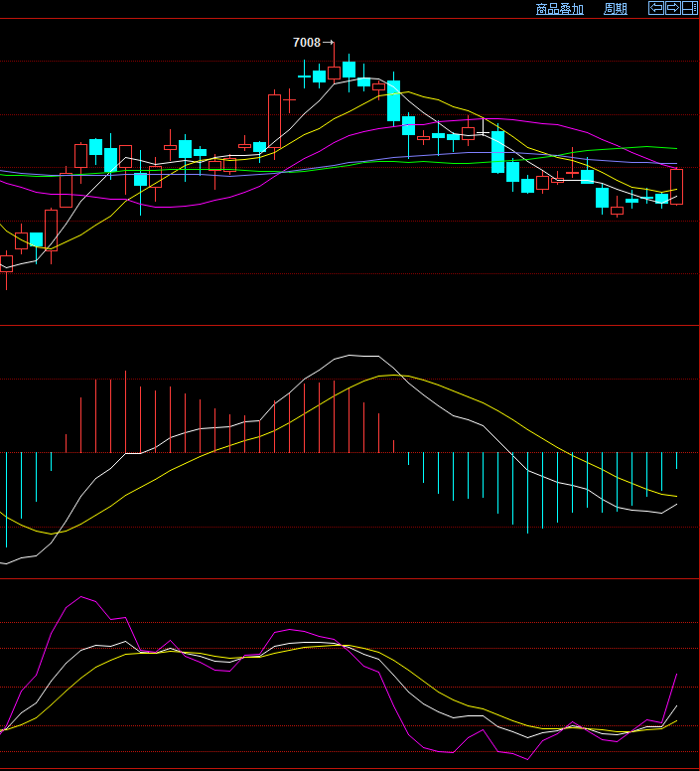The image size is (700, 771).
Task: Toggle the panel layout icon
Action: (x=690, y=8)
